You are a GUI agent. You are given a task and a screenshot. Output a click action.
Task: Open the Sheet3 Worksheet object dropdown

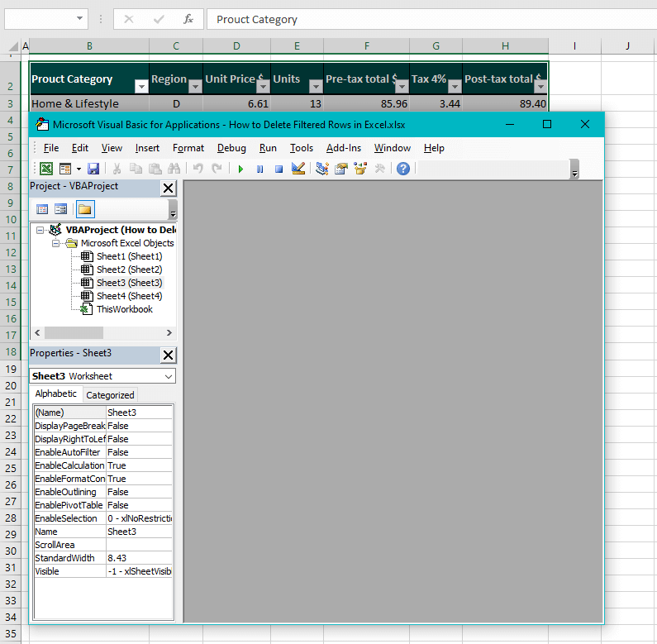[169, 376]
